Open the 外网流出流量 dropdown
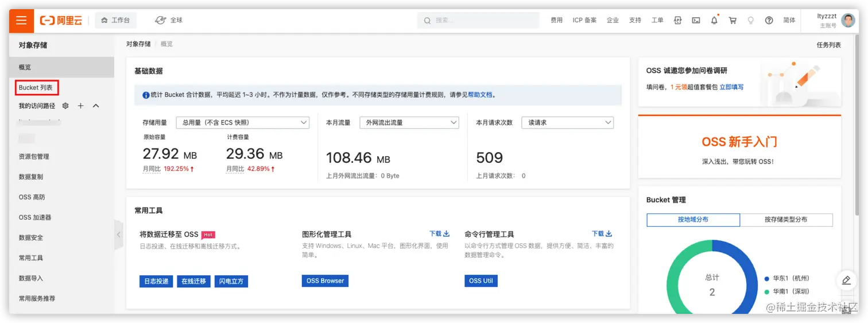The height and width of the screenshot is (323, 868). tap(409, 122)
